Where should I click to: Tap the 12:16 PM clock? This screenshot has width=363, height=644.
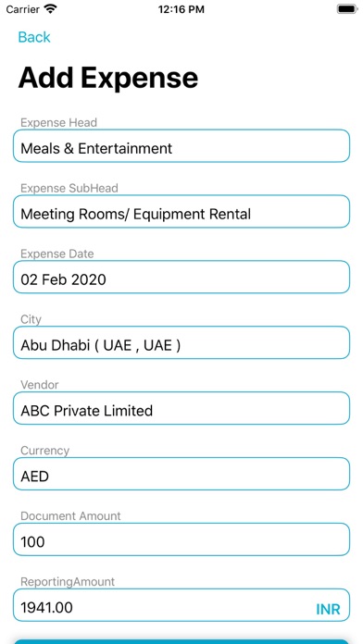coord(181,9)
